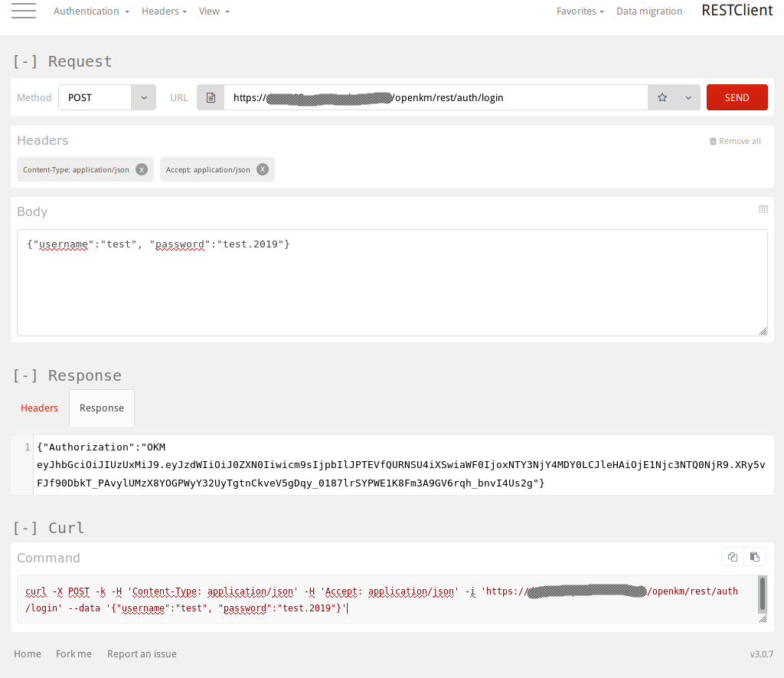This screenshot has width=784, height=678.
Task: Click the table icon in Body panel
Action: [x=763, y=209]
